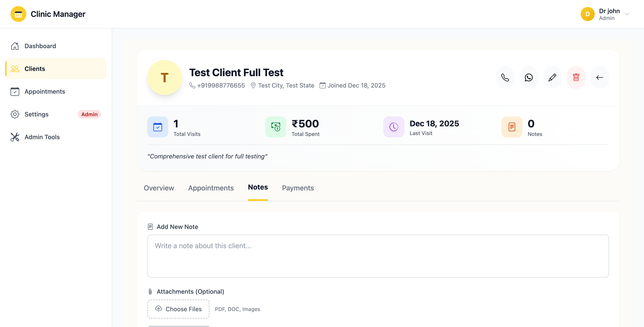Select the Appointments calendar icon in sidebar
The image size is (644, 327).
pyautogui.click(x=15, y=91)
